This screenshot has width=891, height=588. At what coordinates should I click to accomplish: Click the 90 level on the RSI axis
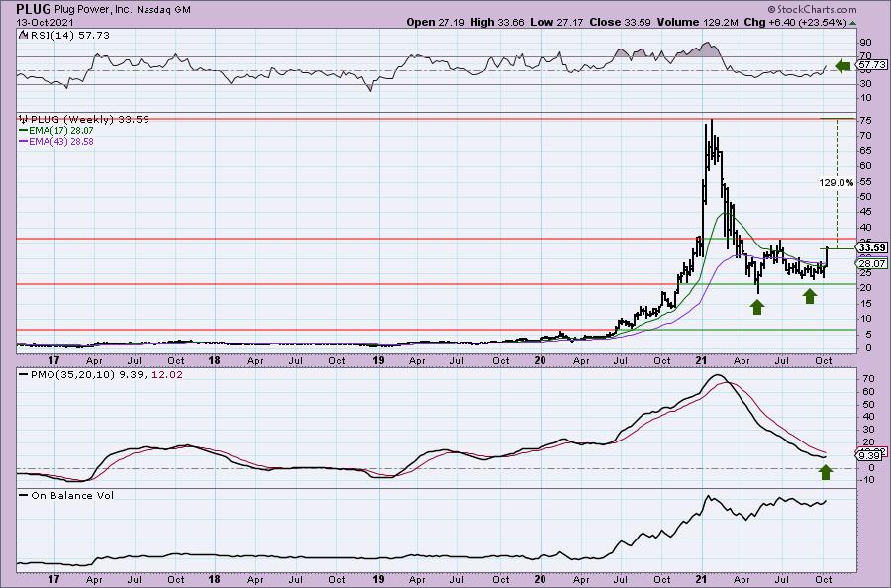pos(866,43)
